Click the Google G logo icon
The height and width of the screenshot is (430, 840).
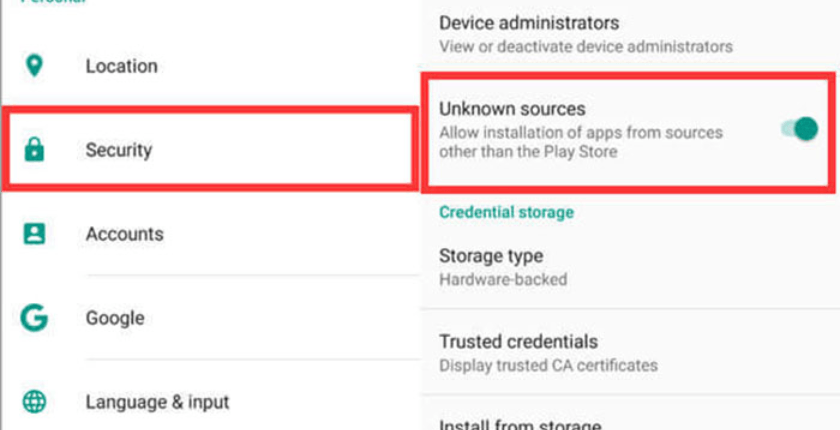34,318
